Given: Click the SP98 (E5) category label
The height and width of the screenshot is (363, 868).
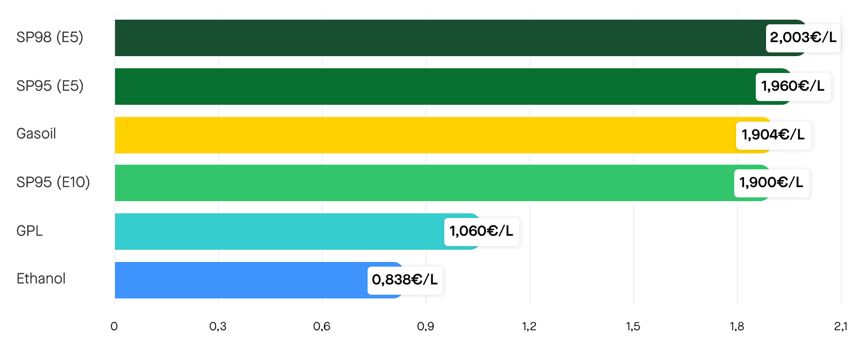Looking at the screenshot, I should tap(50, 37).
